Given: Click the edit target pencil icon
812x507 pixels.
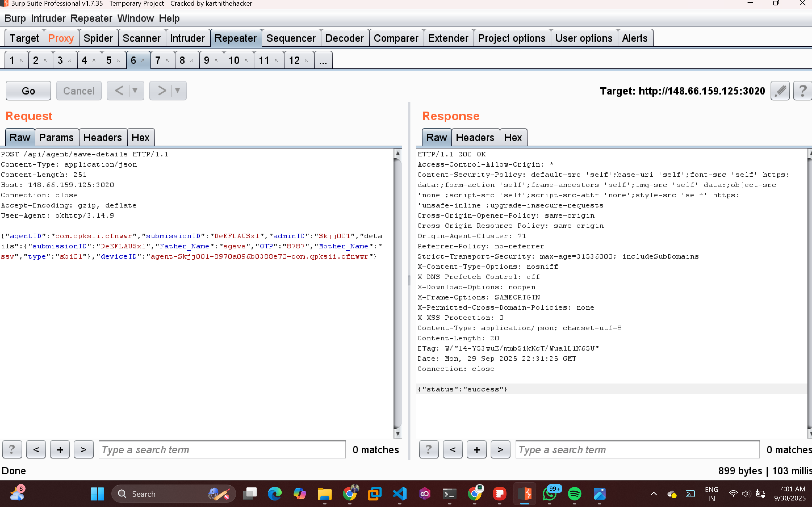Looking at the screenshot, I should click(x=780, y=91).
